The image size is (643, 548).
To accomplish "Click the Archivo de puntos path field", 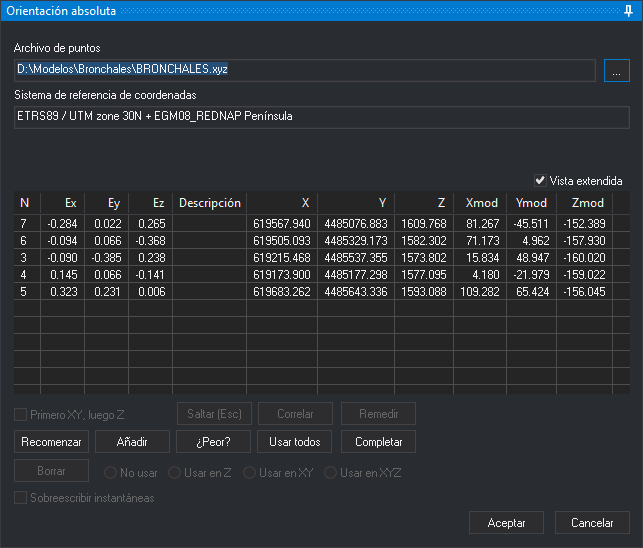I will (x=305, y=70).
